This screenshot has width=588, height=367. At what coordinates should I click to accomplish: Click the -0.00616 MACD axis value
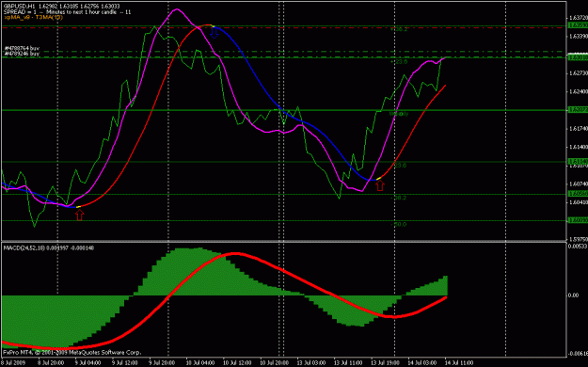tap(578, 354)
